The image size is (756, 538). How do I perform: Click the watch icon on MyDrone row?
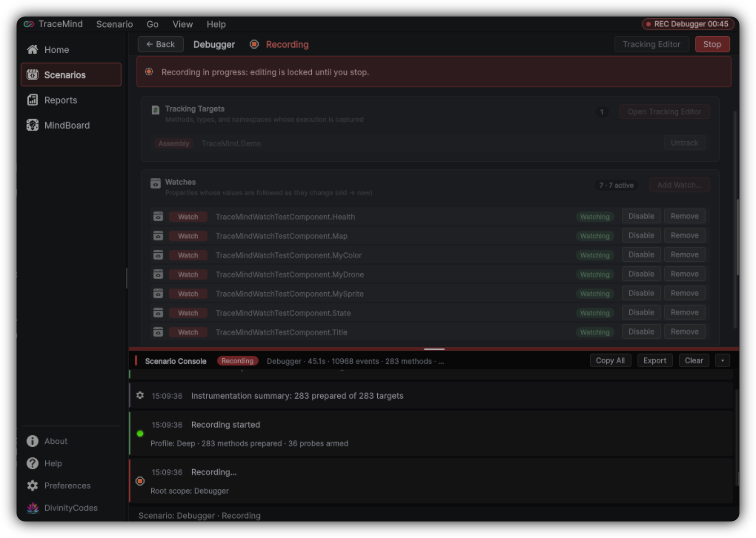158,274
